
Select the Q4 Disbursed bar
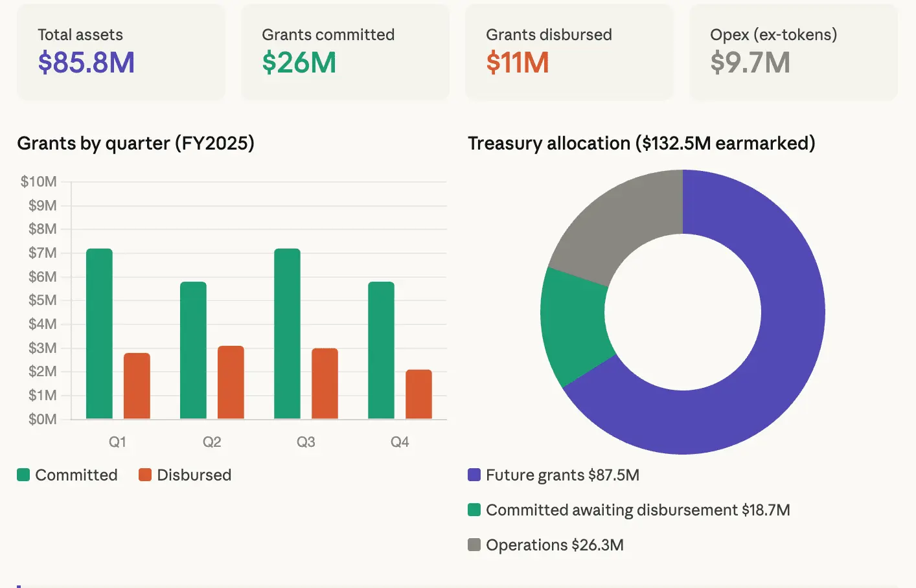(418, 395)
